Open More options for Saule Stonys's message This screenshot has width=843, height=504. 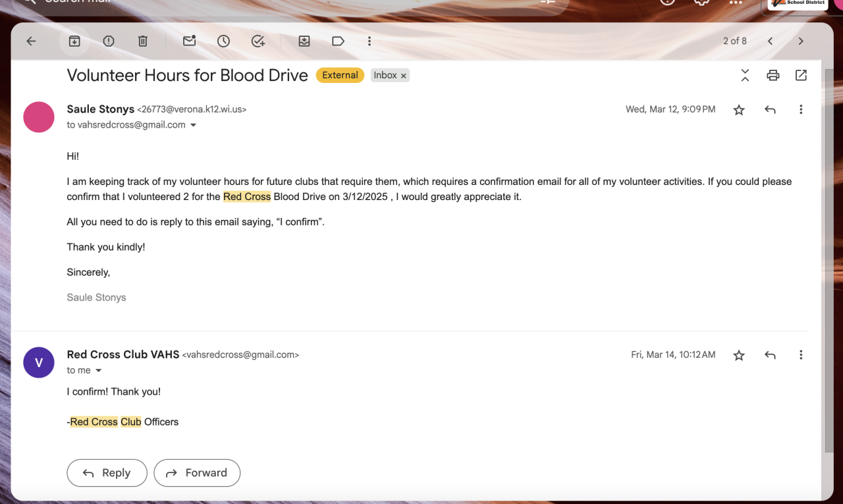coord(801,110)
